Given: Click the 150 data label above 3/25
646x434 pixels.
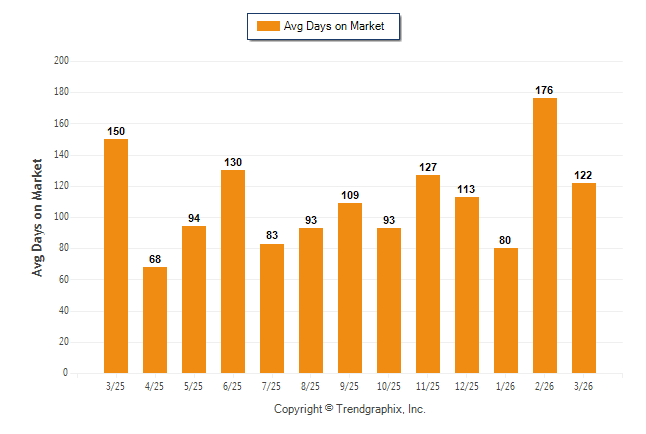Looking at the screenshot, I should (116, 131).
